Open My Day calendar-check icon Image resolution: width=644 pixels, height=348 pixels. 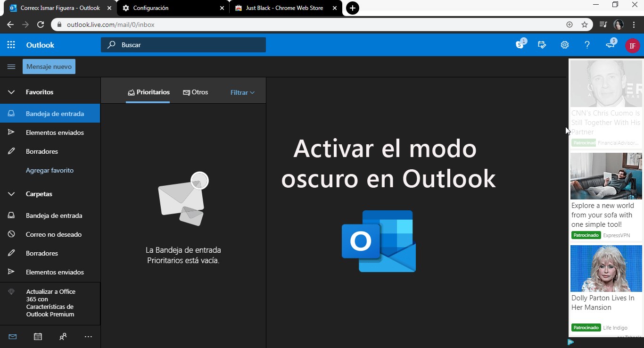point(542,45)
